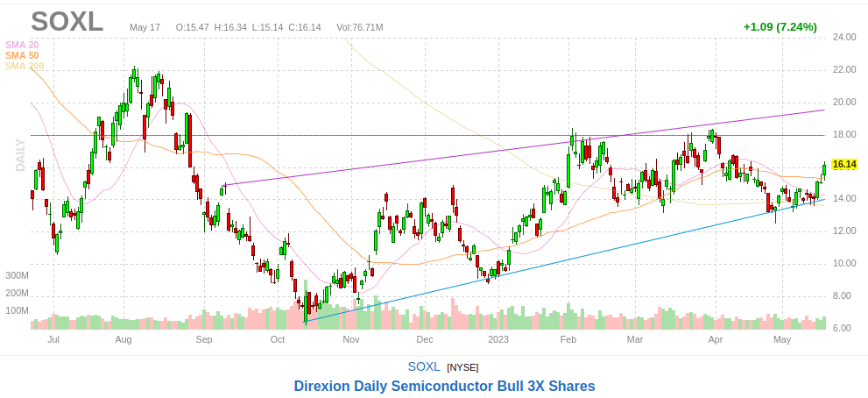Click the DAILY timeframe label

[x=20, y=154]
